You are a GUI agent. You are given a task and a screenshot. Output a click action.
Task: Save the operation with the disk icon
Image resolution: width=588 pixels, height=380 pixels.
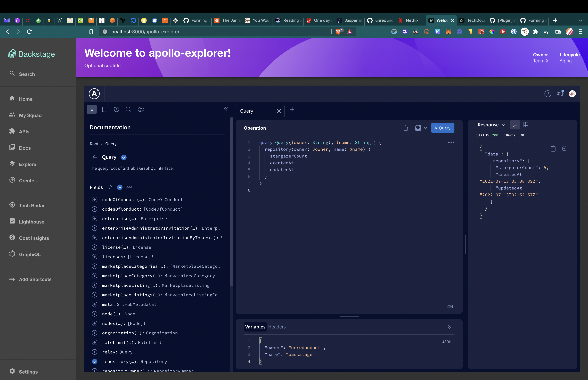click(418, 128)
